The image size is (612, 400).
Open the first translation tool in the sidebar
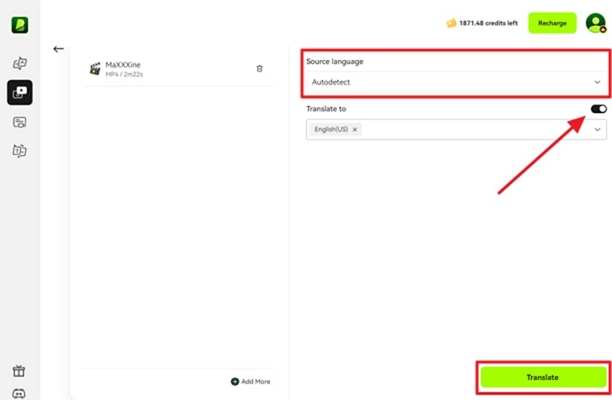point(19,64)
